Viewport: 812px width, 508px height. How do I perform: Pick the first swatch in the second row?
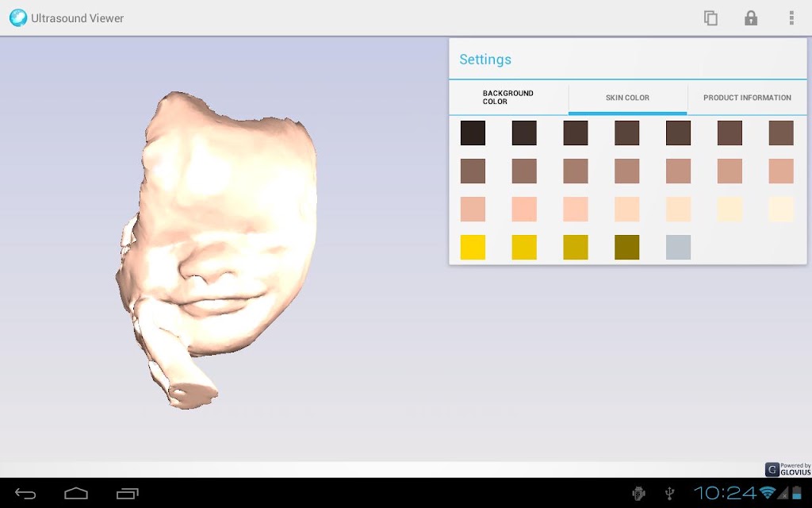click(473, 171)
